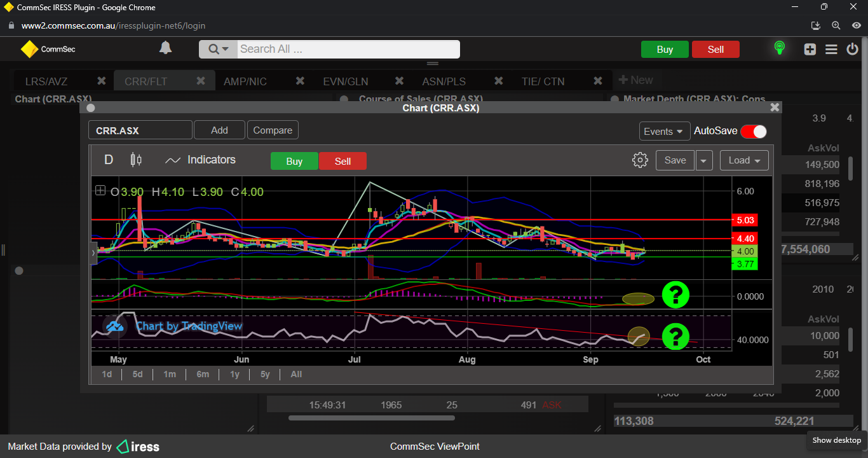Click the red Sell button in the top bar

715,50
